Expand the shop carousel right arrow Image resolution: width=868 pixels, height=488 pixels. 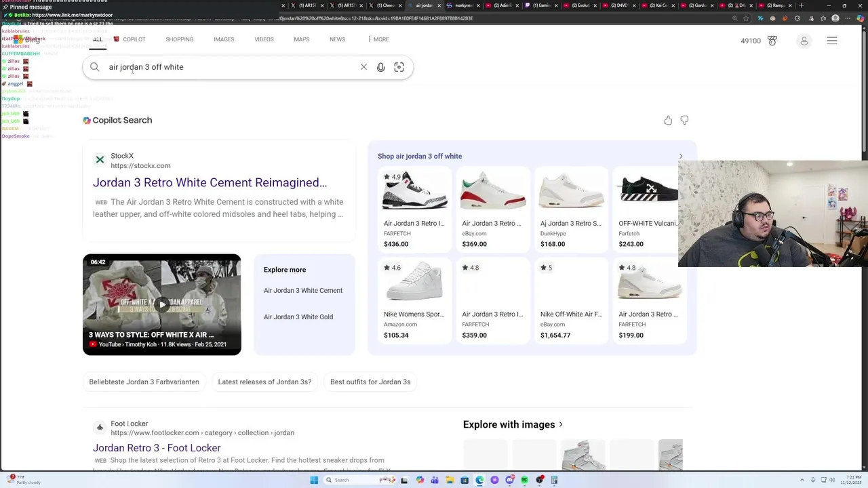tap(681, 156)
